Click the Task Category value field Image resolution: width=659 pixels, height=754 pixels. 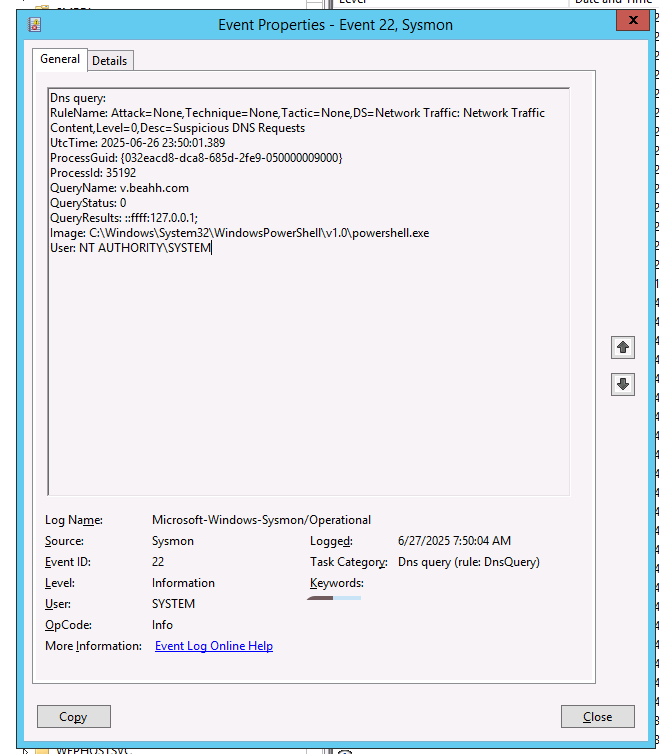pyautogui.click(x=468, y=562)
